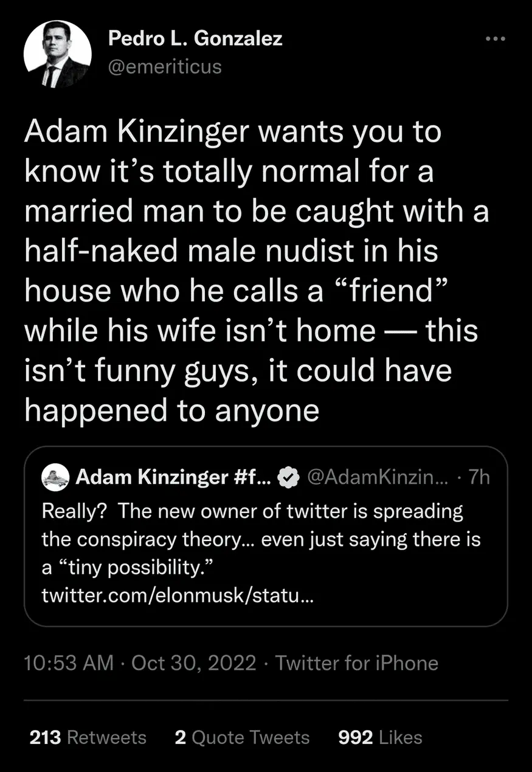View the 992 Likes list
Viewport: 532px width, 772px height.
(x=380, y=737)
